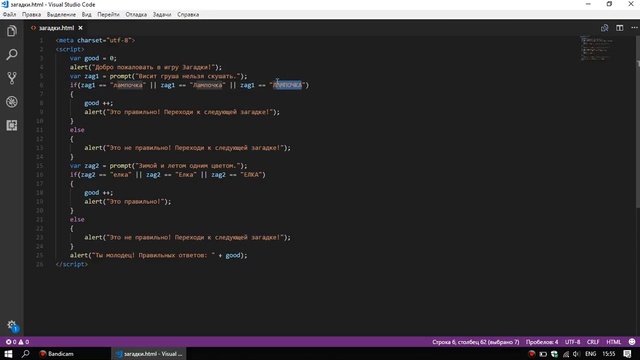
Task: Change encoding via UTF-8 status item
Action: click(x=572, y=342)
